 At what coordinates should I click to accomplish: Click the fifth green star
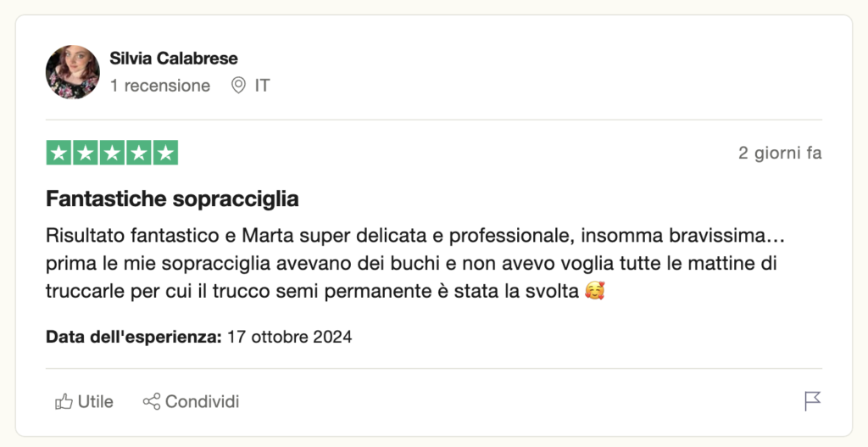(166, 153)
